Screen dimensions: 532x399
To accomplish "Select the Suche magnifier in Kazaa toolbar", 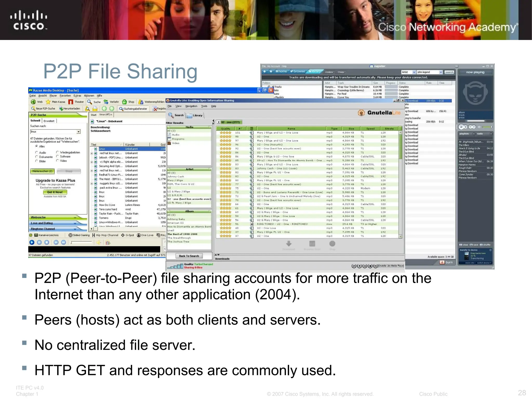I will pos(90,102).
